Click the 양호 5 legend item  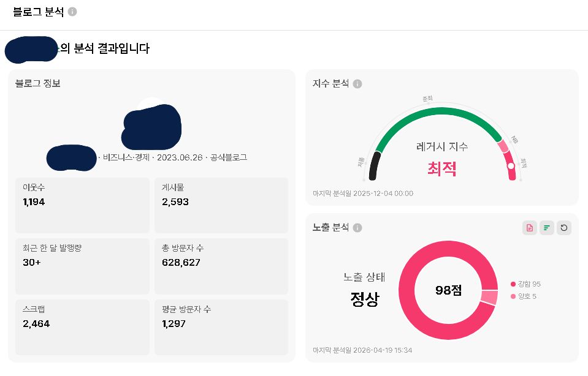coord(524,297)
